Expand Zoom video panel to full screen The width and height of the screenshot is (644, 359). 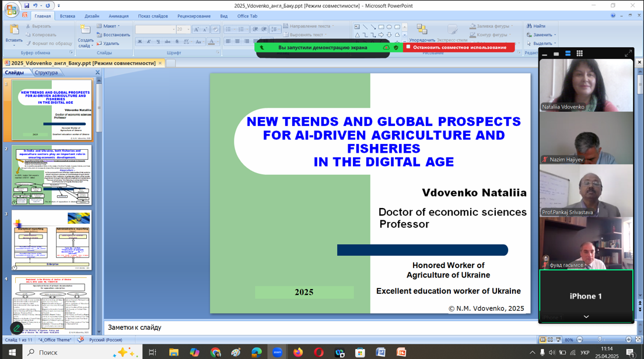[x=628, y=54]
